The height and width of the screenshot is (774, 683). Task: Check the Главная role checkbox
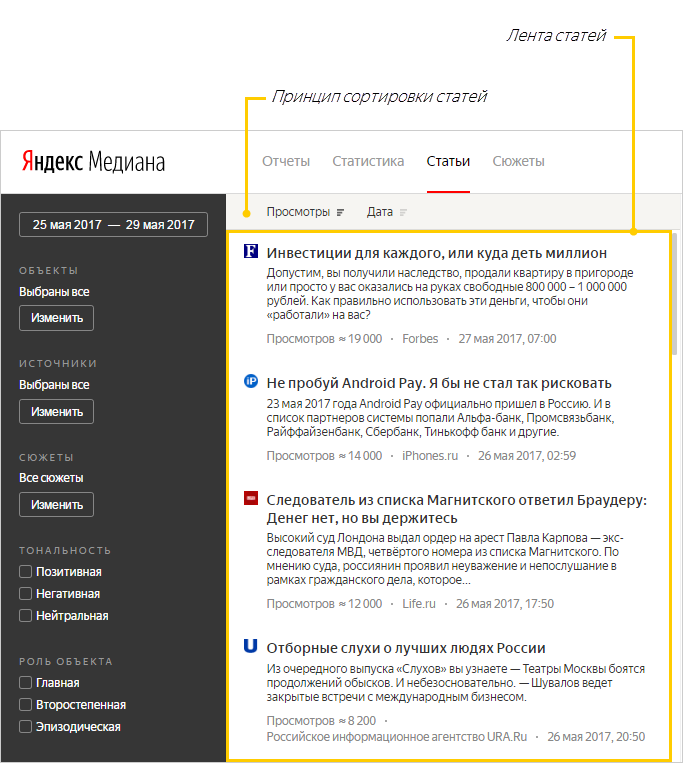25,683
